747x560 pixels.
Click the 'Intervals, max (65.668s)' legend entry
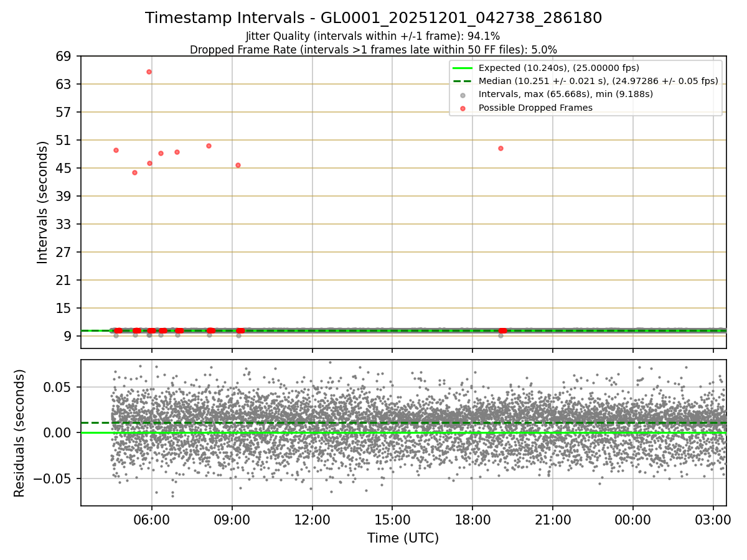[x=566, y=95]
